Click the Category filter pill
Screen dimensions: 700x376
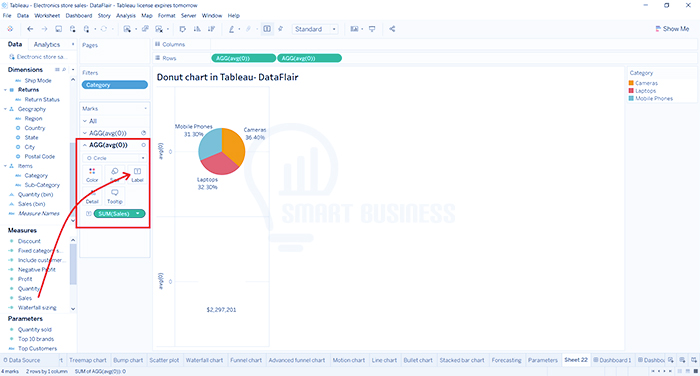tap(115, 85)
